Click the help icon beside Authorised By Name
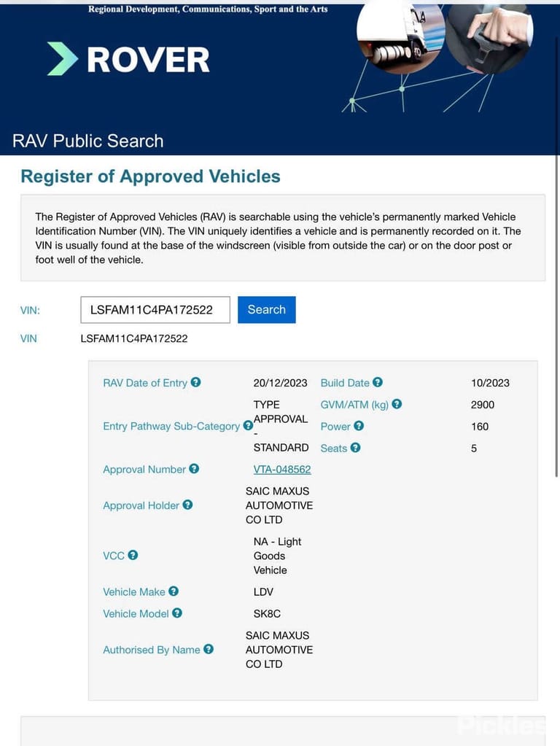Image resolution: width=560 pixels, height=746 pixels. pyautogui.click(x=209, y=649)
